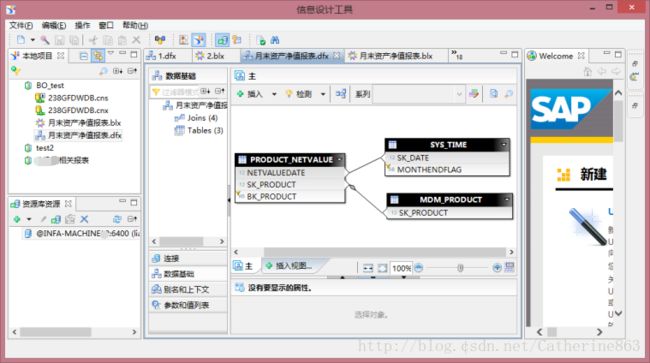Screen dimensions: 650x363
Task: Click the search icon in local projects toolbar
Action: [103, 71]
